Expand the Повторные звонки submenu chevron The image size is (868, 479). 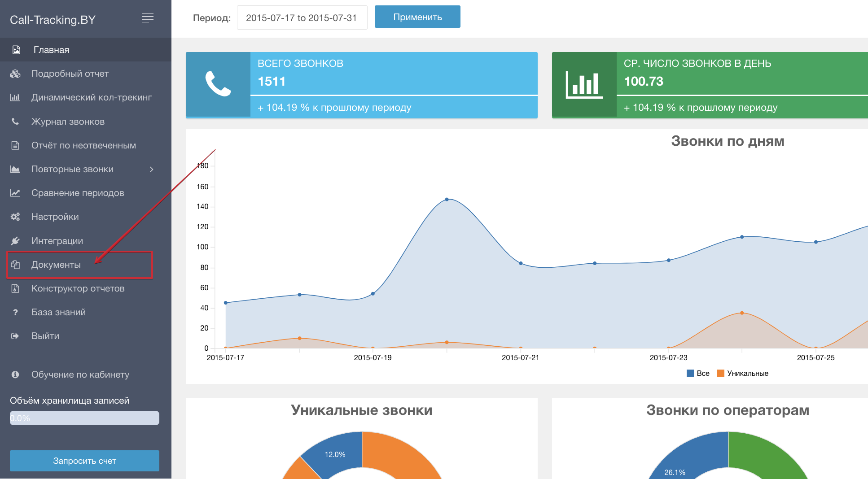pos(152,169)
